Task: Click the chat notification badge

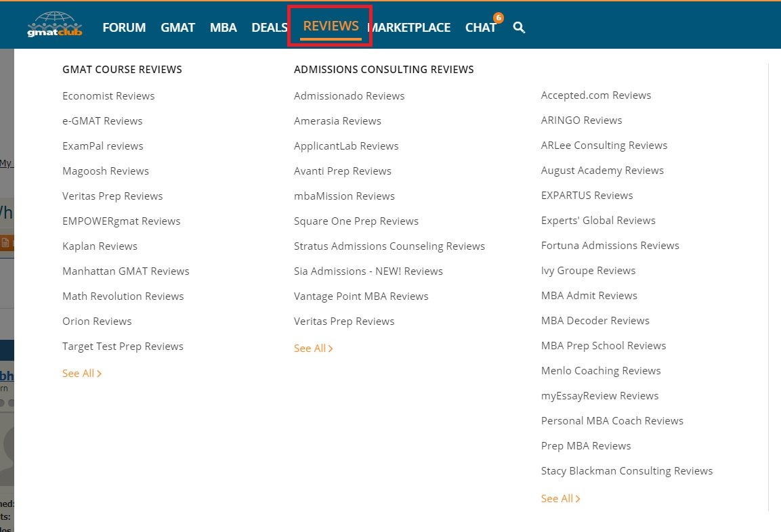Action: (499, 18)
